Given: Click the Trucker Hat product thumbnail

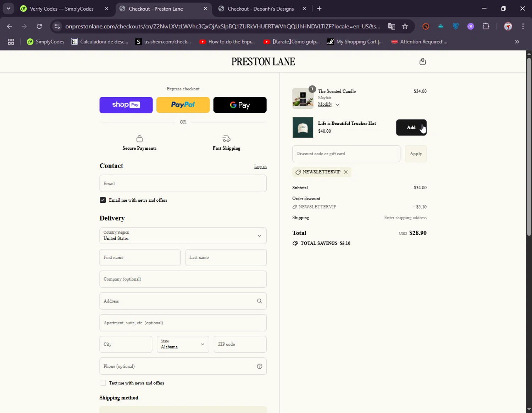Looking at the screenshot, I should coord(303,127).
